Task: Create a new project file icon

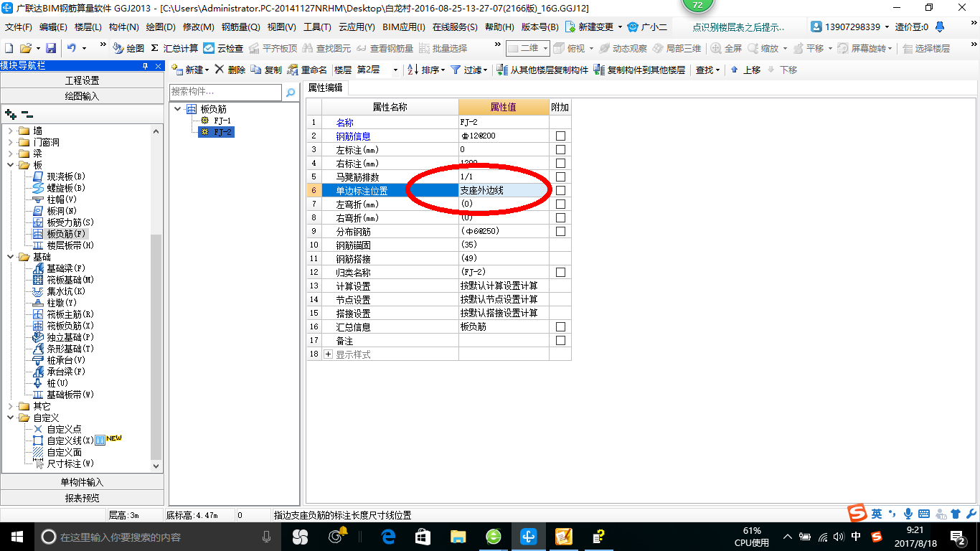Action: (x=9, y=48)
